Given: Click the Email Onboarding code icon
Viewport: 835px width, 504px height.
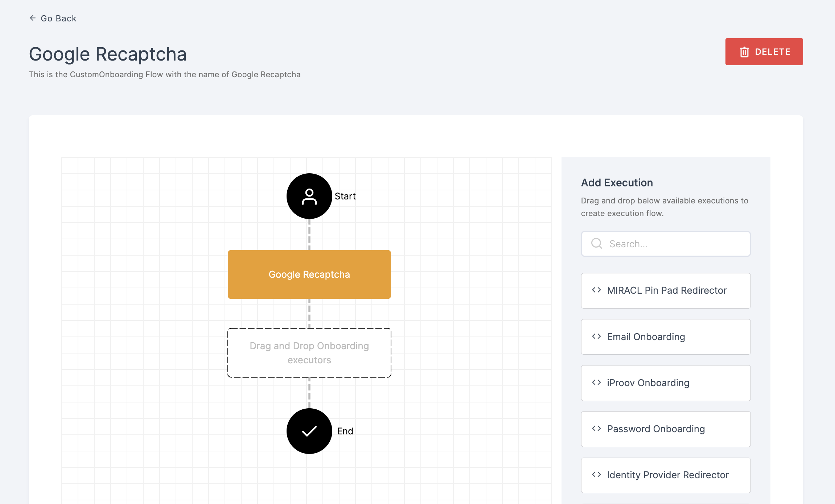Looking at the screenshot, I should click(x=596, y=336).
